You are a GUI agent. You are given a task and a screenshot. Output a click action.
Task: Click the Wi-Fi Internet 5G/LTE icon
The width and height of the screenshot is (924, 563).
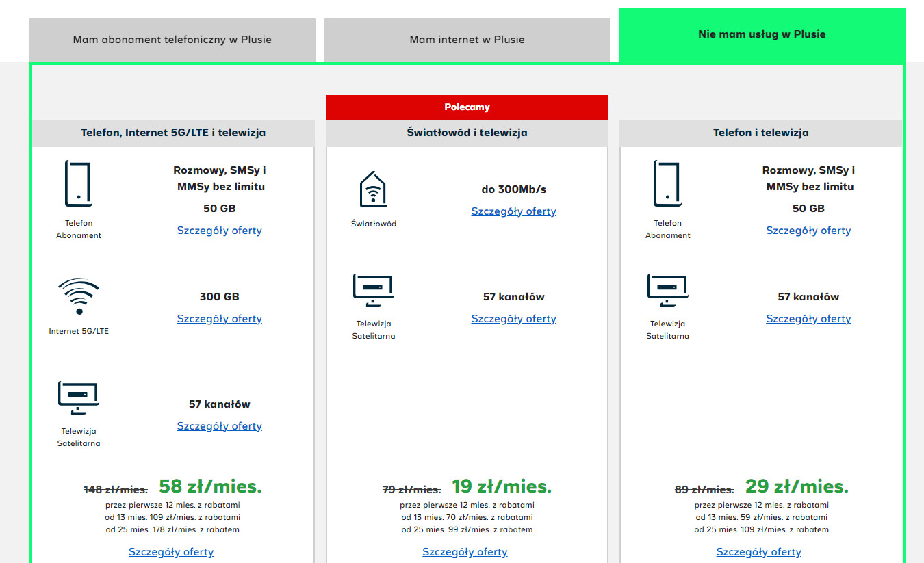pos(79,297)
